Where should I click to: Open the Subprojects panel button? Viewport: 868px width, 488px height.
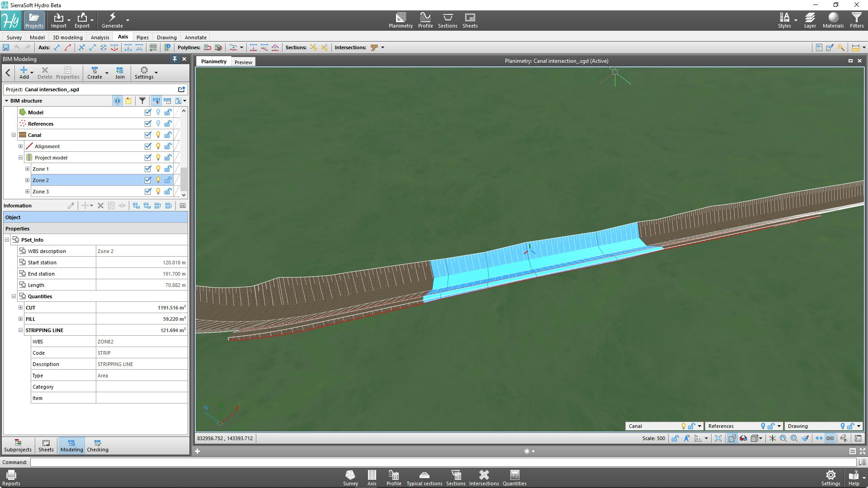click(x=18, y=446)
